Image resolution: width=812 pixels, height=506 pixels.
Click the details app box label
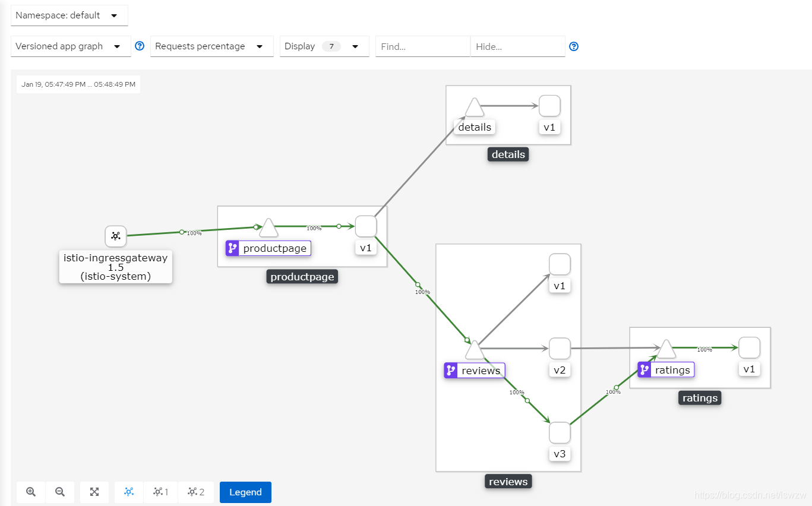tap(508, 154)
